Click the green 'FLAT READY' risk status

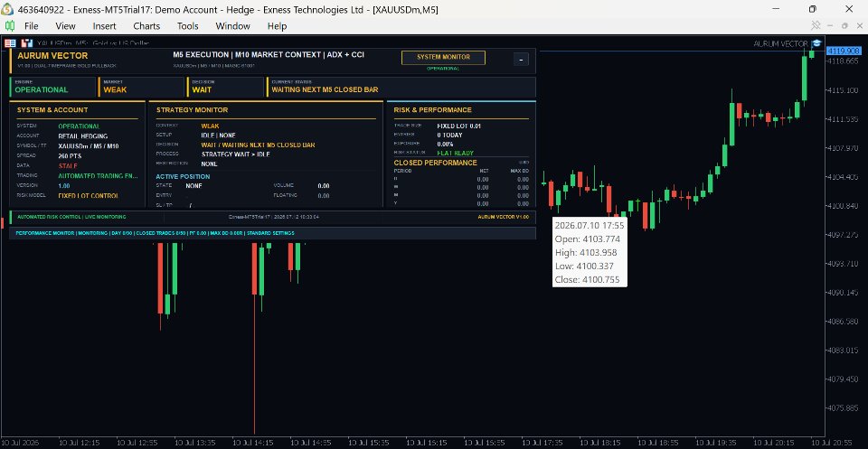[455, 153]
